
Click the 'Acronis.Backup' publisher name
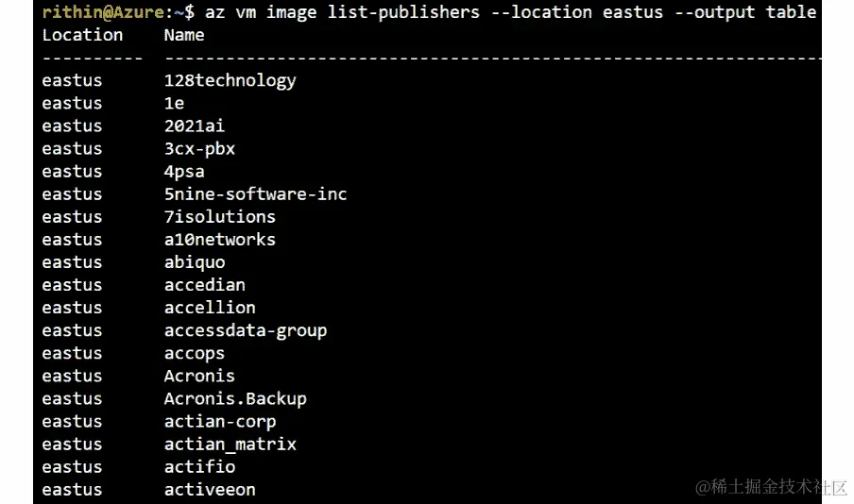235,398
